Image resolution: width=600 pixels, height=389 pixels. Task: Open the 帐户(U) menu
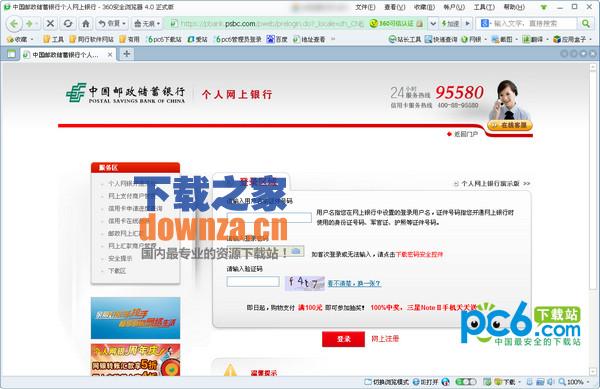[x=454, y=7]
